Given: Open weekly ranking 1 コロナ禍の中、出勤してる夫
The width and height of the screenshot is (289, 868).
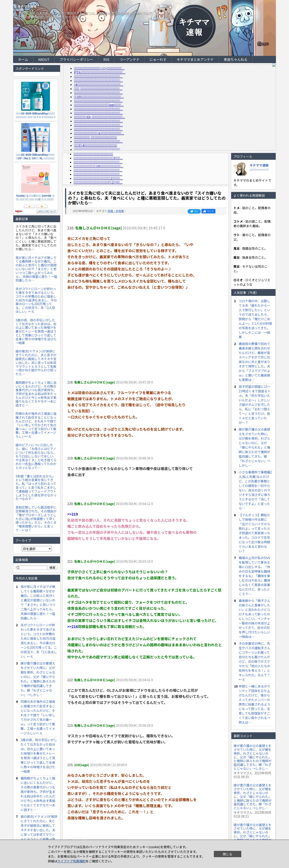Looking at the screenshot, I should tap(255, 319).
